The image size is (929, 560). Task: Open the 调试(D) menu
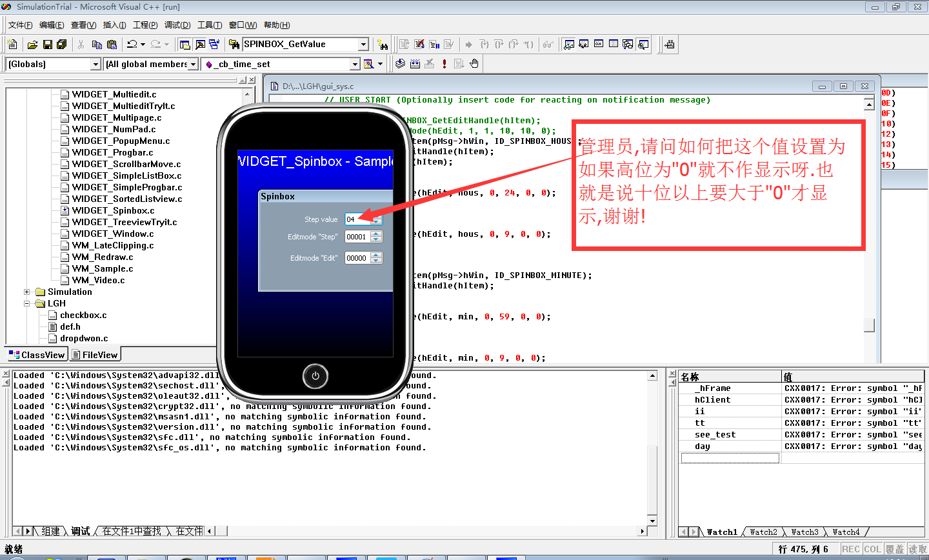pyautogui.click(x=177, y=25)
